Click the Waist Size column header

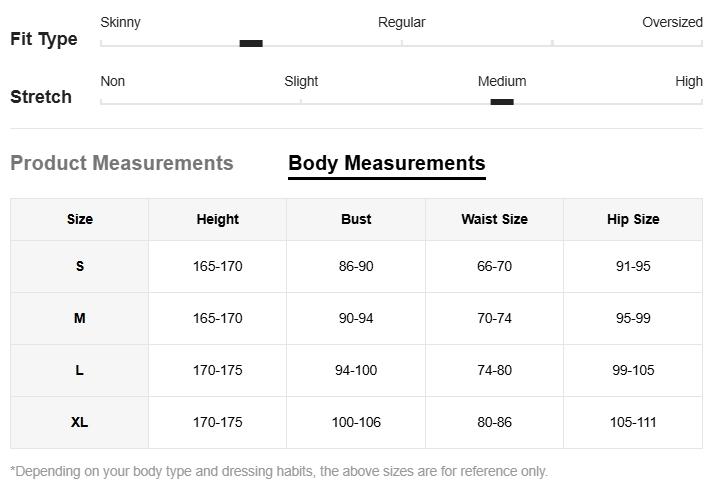click(x=494, y=219)
